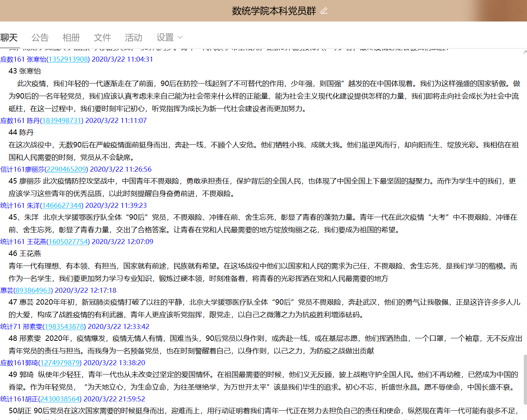
Task: Switch to the 聊天 tab
Action: pos(9,38)
